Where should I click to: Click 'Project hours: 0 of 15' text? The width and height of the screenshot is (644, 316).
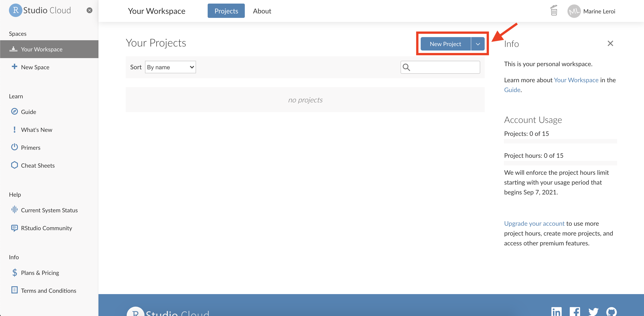click(x=533, y=156)
